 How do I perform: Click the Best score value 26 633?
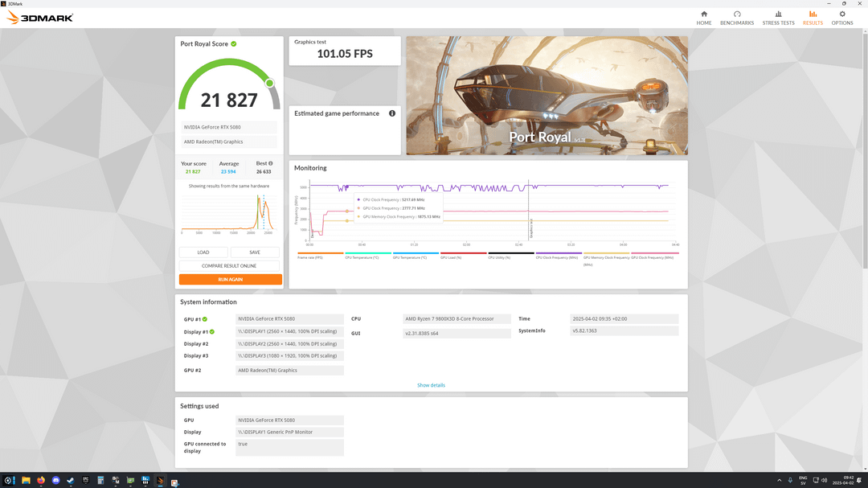(x=264, y=172)
